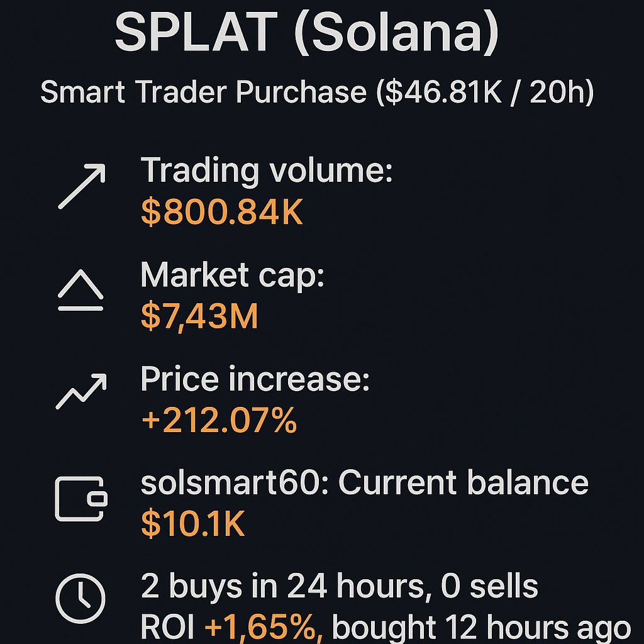Click the Current balance text

pos(464,482)
